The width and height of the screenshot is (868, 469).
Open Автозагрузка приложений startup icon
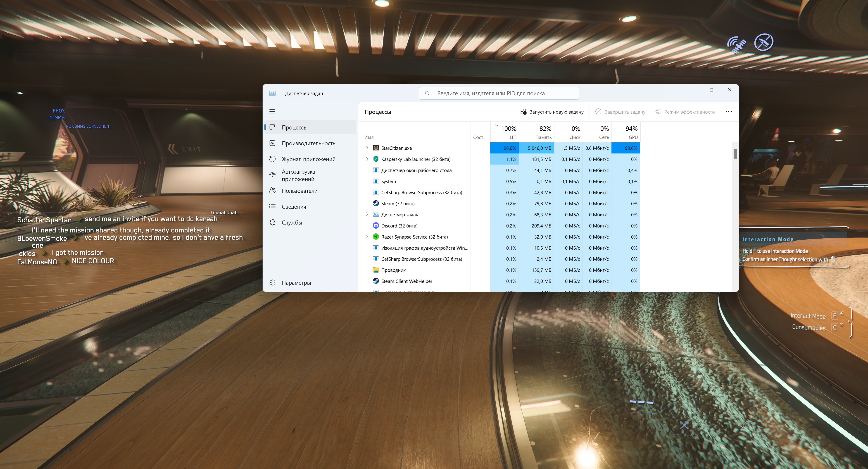pyautogui.click(x=273, y=175)
